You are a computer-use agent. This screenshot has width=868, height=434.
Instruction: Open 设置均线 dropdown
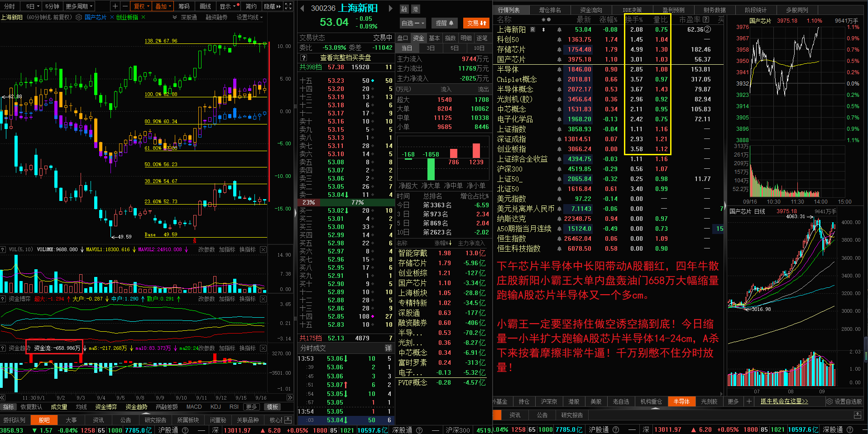pos(249,17)
